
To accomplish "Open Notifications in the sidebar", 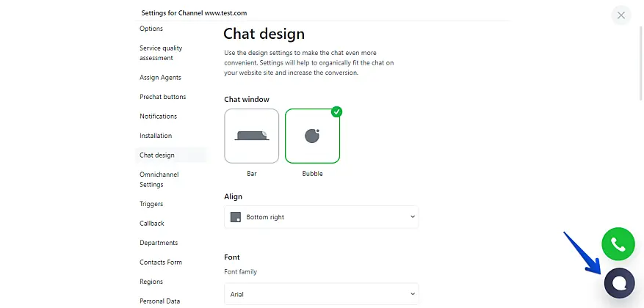I will tap(158, 116).
